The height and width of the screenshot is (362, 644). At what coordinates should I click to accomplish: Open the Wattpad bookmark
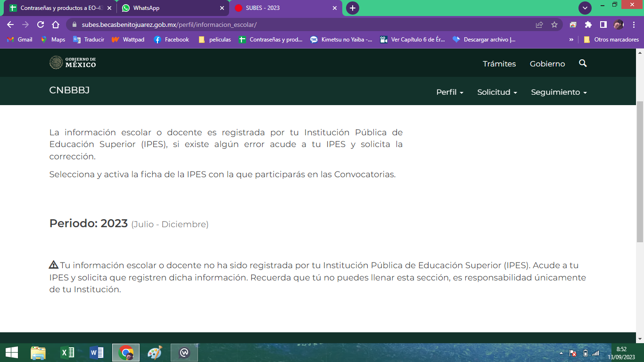pyautogui.click(x=128, y=40)
